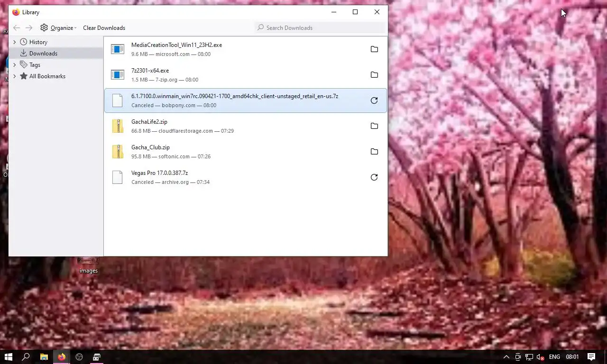Screen dimensions: 607x364
Task: Retry the canceled win7rc .7z download
Action: tap(374, 100)
